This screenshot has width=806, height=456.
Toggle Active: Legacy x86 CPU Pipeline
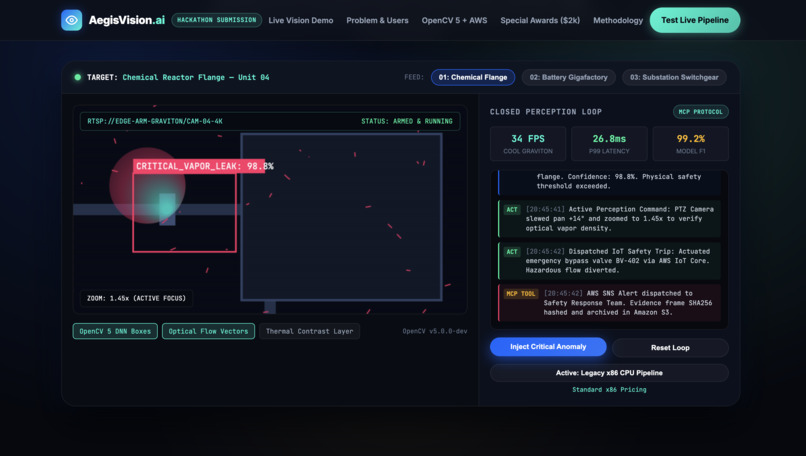(609, 373)
